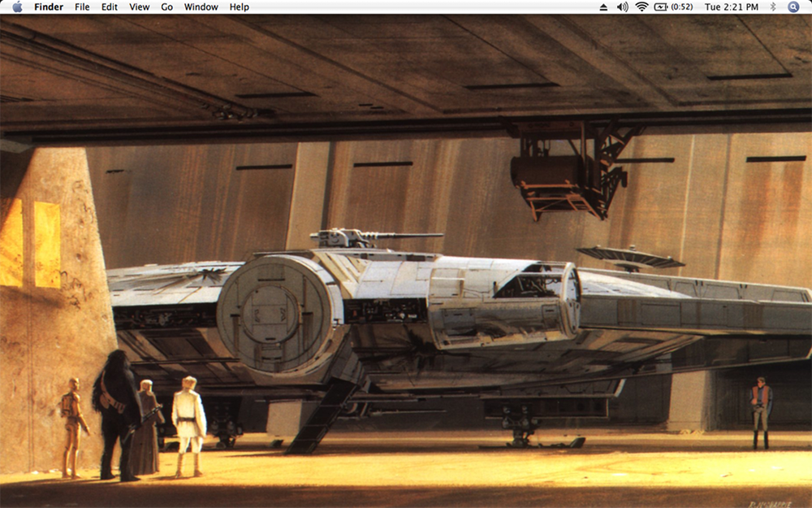The height and width of the screenshot is (508, 812).
Task: Open the Finder application menu
Action: (49, 7)
